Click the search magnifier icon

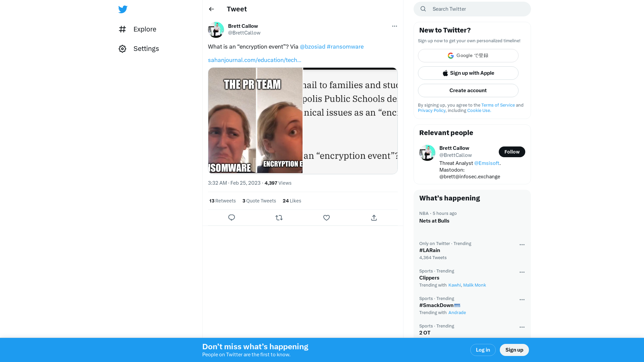point(423,9)
